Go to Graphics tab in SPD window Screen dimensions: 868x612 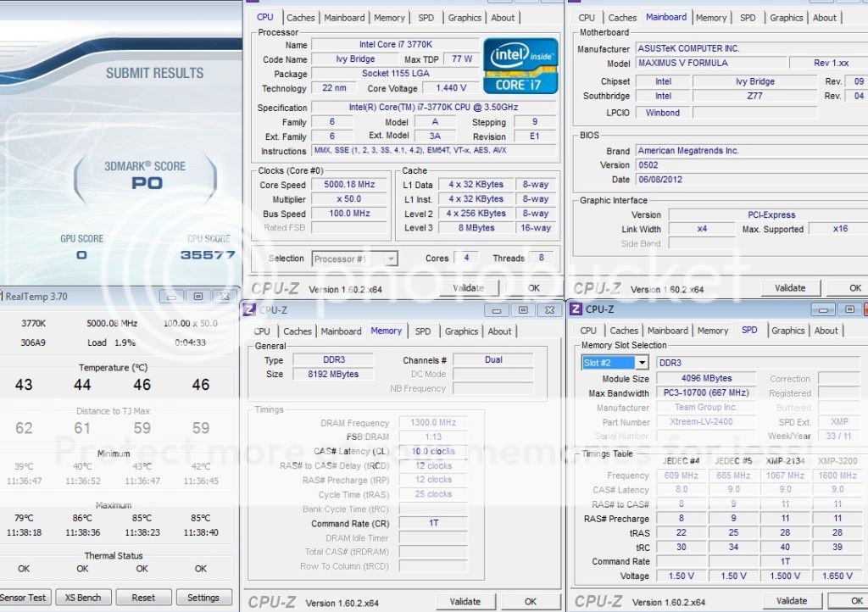787,331
